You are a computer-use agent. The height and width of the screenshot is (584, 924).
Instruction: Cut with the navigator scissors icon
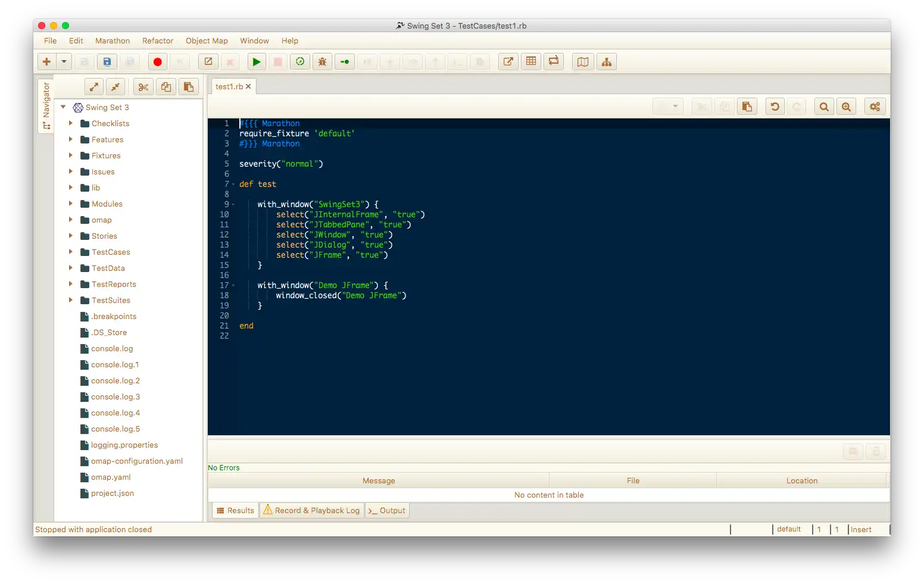(x=143, y=87)
